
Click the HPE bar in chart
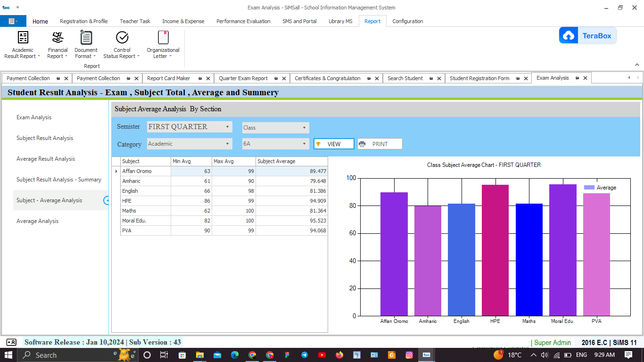(495, 250)
